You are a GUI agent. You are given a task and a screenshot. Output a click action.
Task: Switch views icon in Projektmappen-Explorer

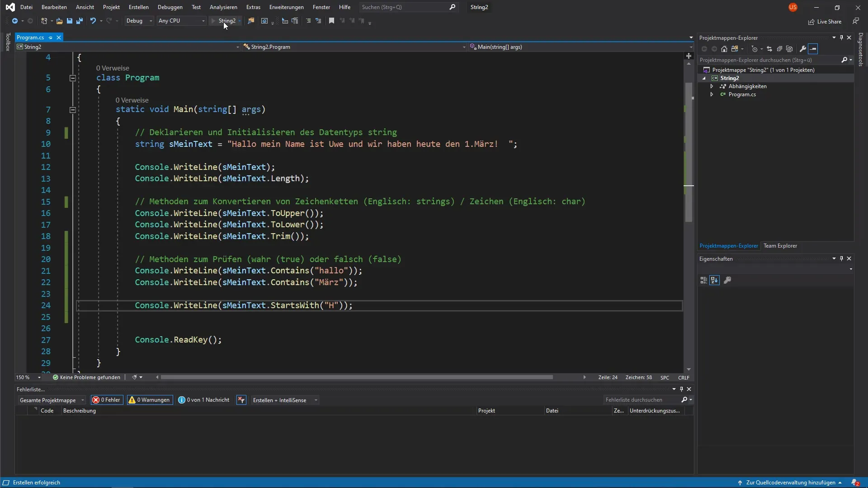click(x=735, y=49)
